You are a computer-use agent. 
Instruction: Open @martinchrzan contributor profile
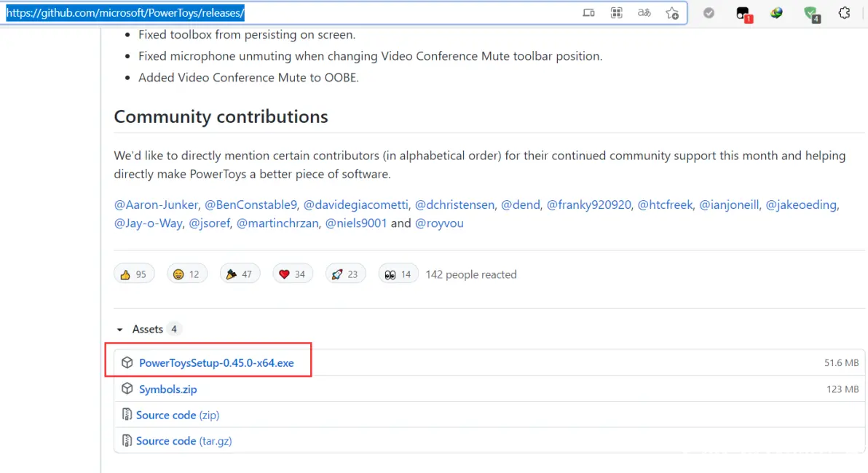click(x=277, y=223)
